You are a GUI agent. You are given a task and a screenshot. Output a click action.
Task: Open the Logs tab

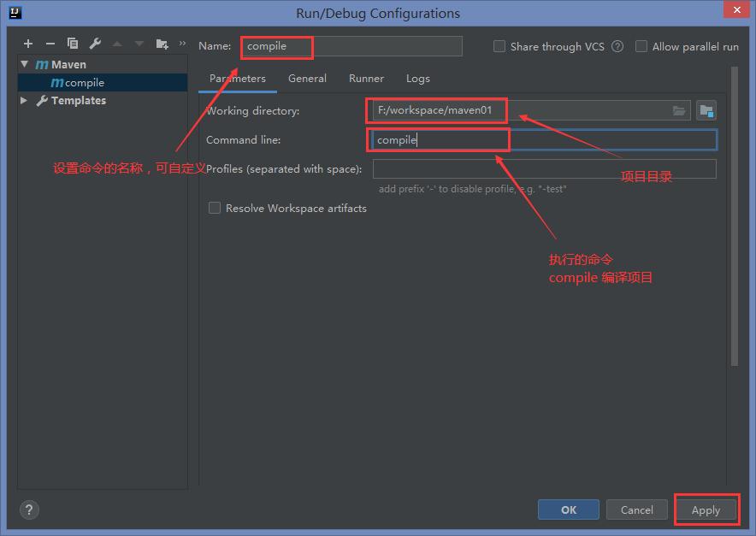coord(418,79)
